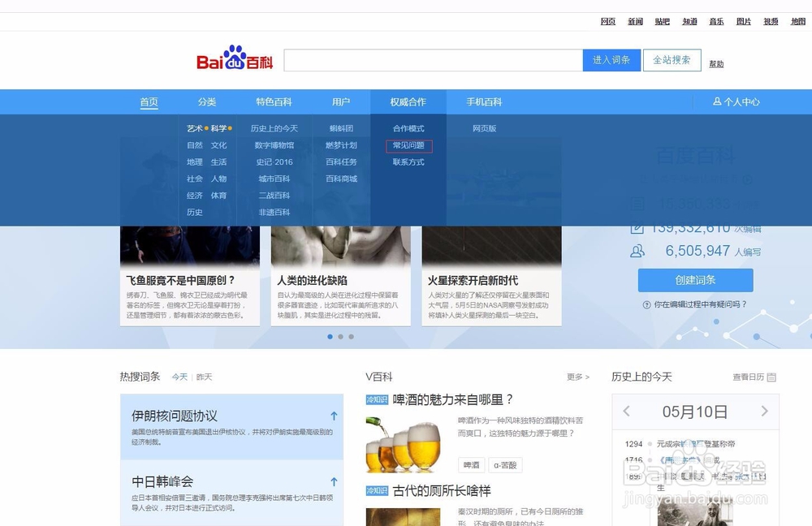Open the 查看日历 calendar icon
The height and width of the screenshot is (526, 812).
tap(771, 377)
